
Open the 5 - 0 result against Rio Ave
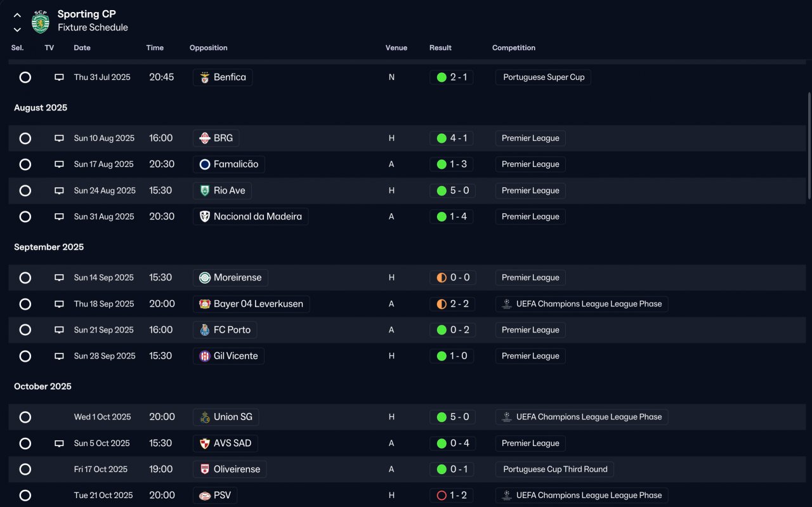click(x=452, y=190)
